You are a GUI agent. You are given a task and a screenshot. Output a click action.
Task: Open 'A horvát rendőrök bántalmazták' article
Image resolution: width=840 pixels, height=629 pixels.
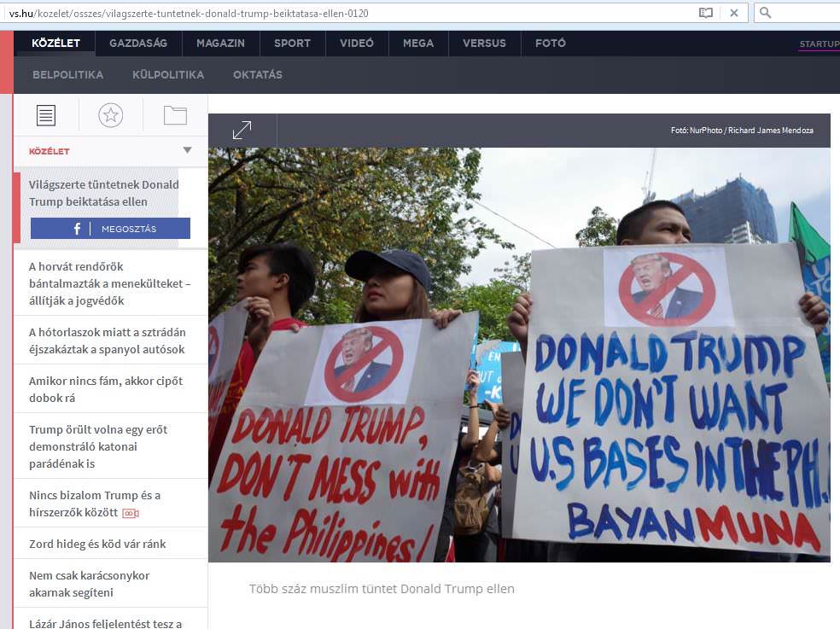[110, 283]
